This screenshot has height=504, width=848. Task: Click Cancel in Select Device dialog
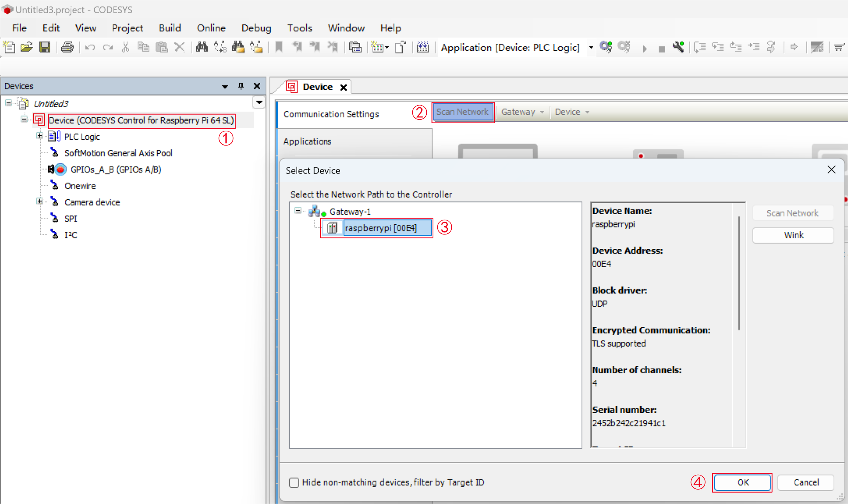pos(806,483)
